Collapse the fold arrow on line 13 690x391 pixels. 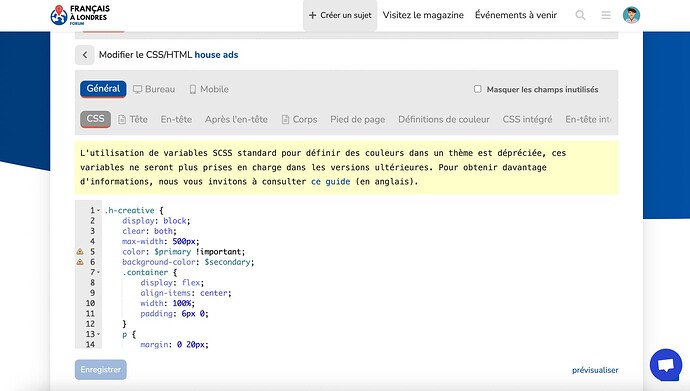(99, 334)
